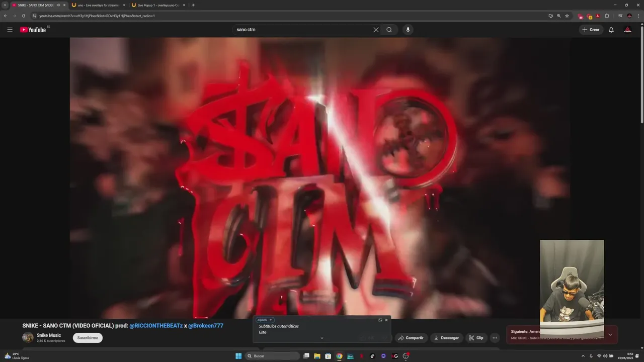The image size is (644, 362).
Task: Close the Live Popup 1 tab
Action: (184, 5)
